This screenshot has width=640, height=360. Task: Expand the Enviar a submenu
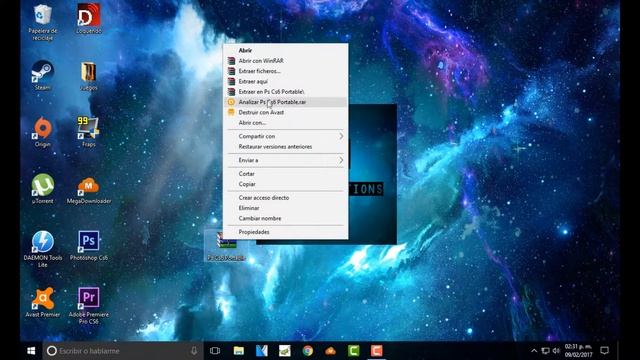click(x=286, y=160)
